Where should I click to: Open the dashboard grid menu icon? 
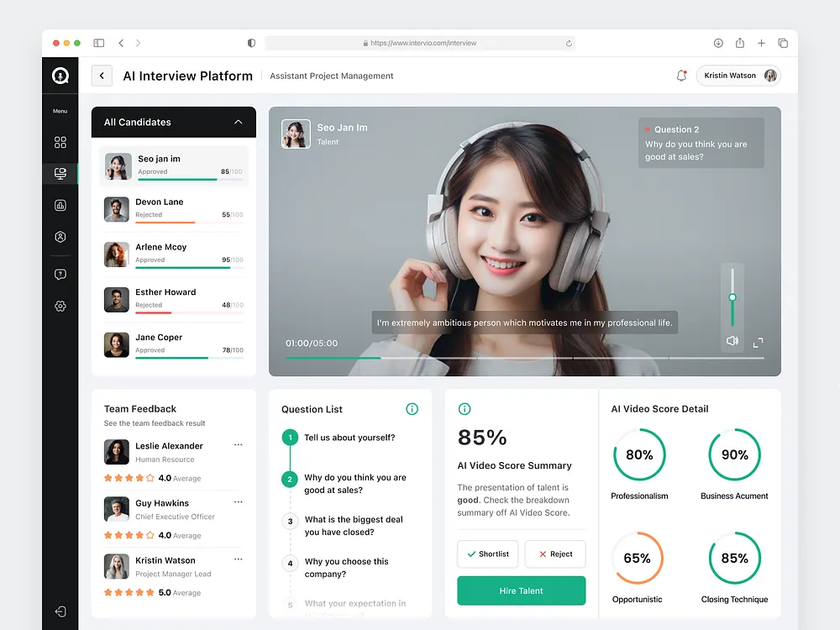60,142
